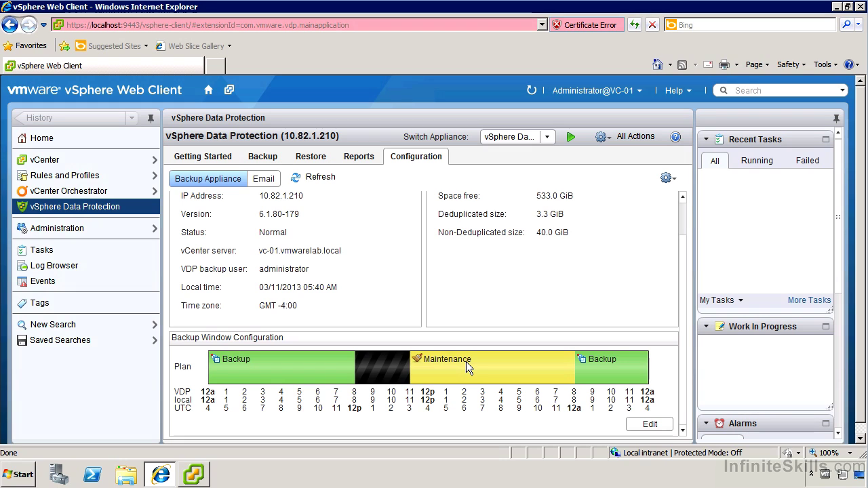This screenshot has width=868, height=488.
Task: Pin the right tasks panel
Action: click(837, 118)
